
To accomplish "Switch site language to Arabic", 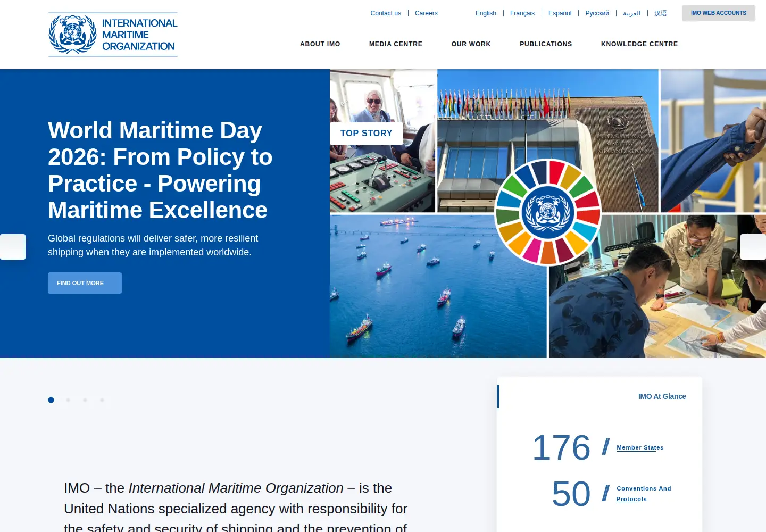I will click(x=632, y=13).
